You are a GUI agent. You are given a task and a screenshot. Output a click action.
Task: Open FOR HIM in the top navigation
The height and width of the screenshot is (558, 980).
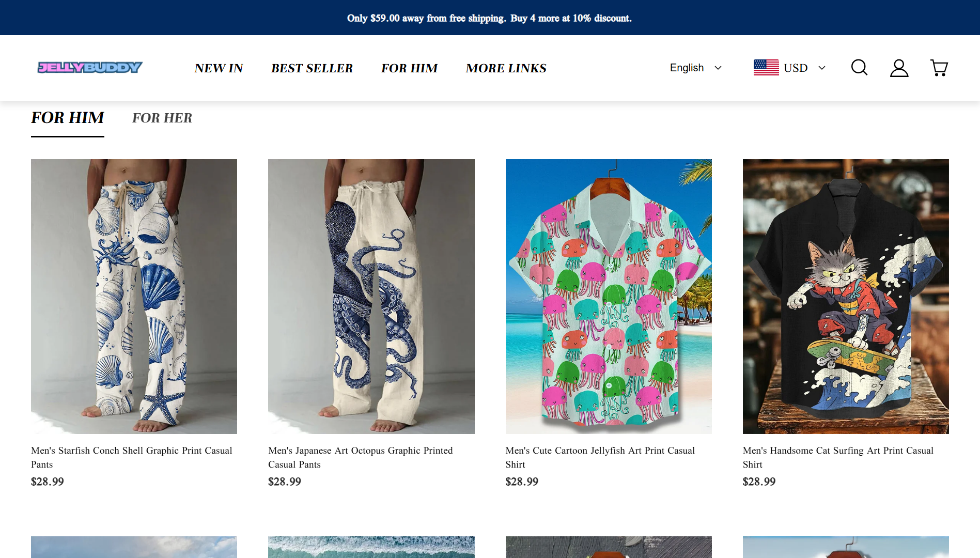pos(409,68)
